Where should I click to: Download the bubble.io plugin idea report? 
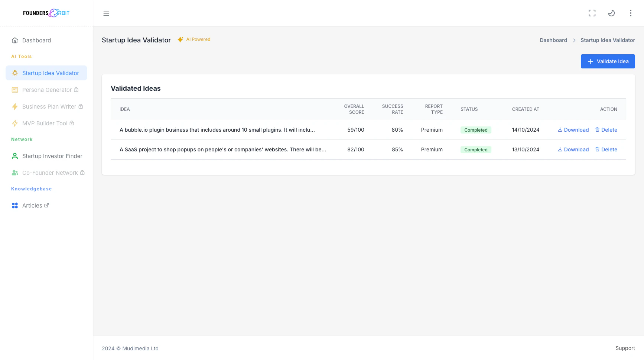573,130
